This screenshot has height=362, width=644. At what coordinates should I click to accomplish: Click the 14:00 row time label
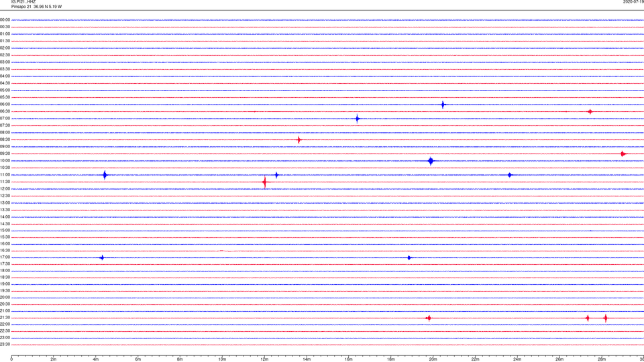coord(5,217)
